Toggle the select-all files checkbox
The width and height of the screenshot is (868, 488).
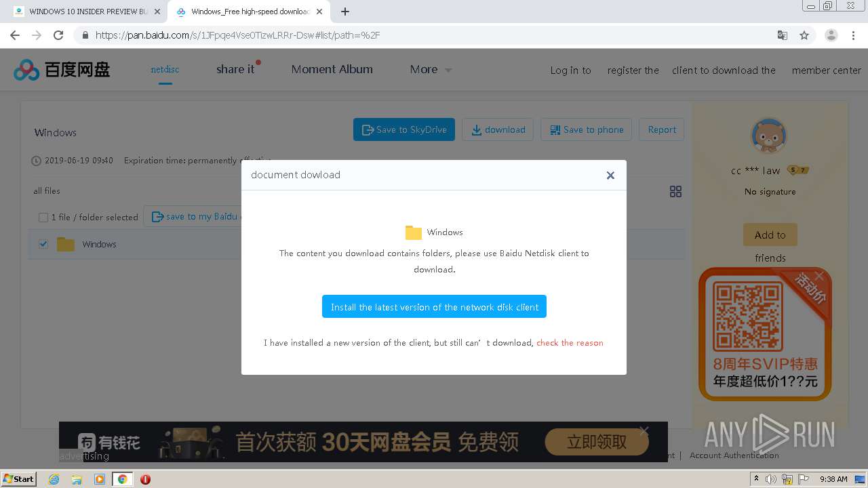coord(43,218)
